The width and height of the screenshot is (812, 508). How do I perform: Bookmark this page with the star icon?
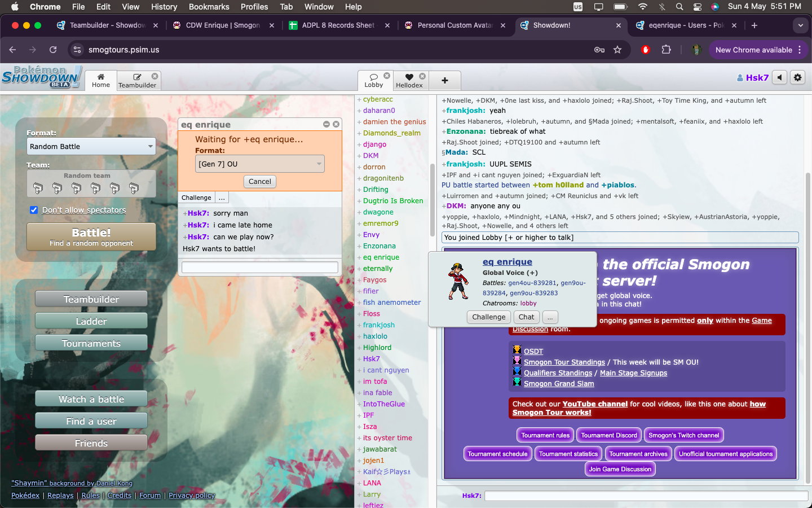point(617,50)
